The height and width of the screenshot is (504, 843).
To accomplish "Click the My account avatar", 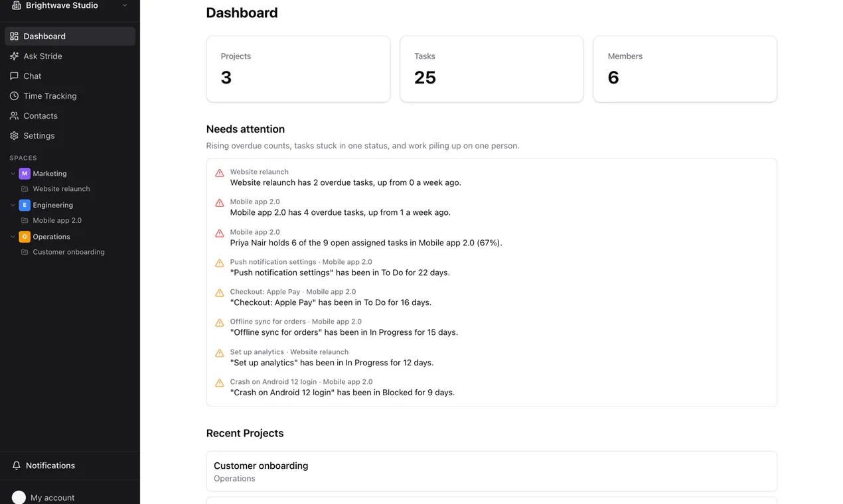I will click(19, 497).
